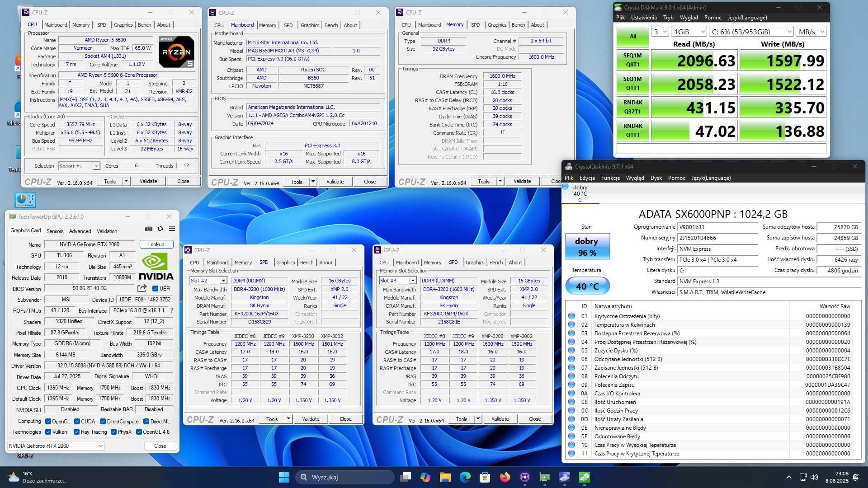Show hidden tray icons chevron
The width and height of the screenshot is (868, 488).
pos(789,477)
